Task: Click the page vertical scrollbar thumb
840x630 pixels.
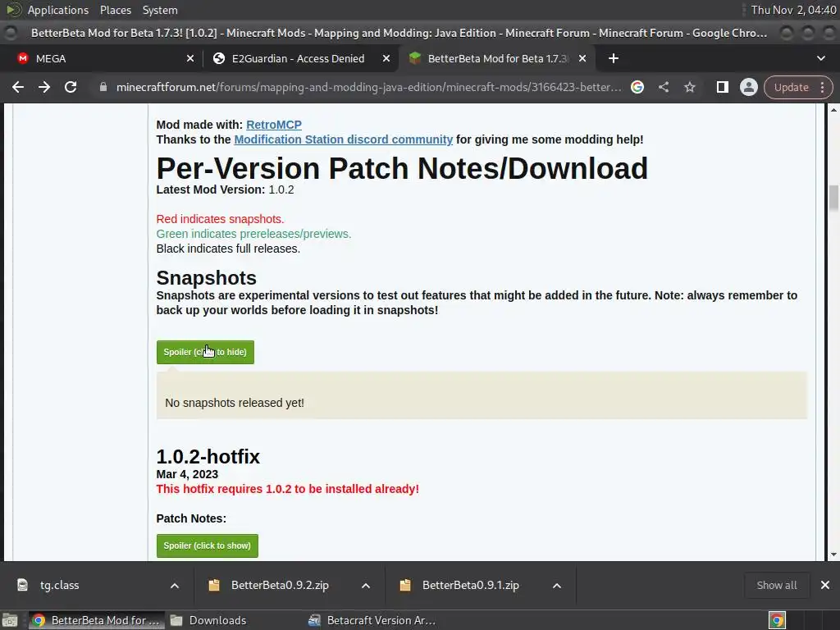Action: click(833, 198)
